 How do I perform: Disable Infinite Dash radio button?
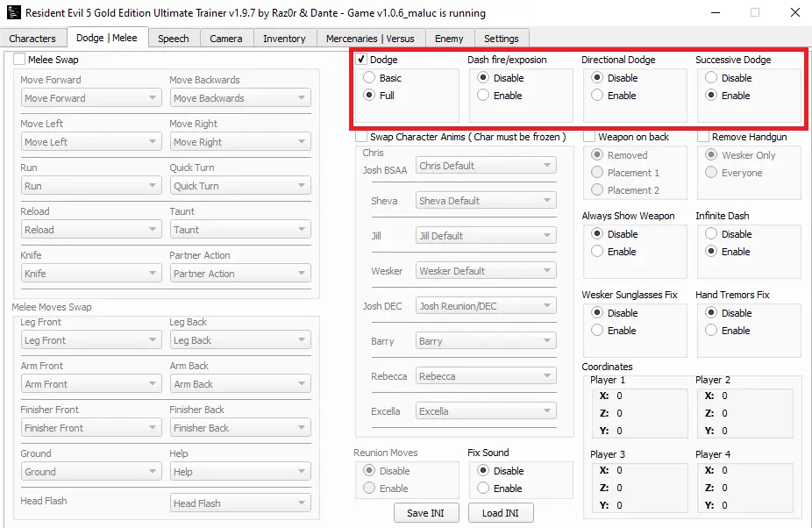coord(711,233)
